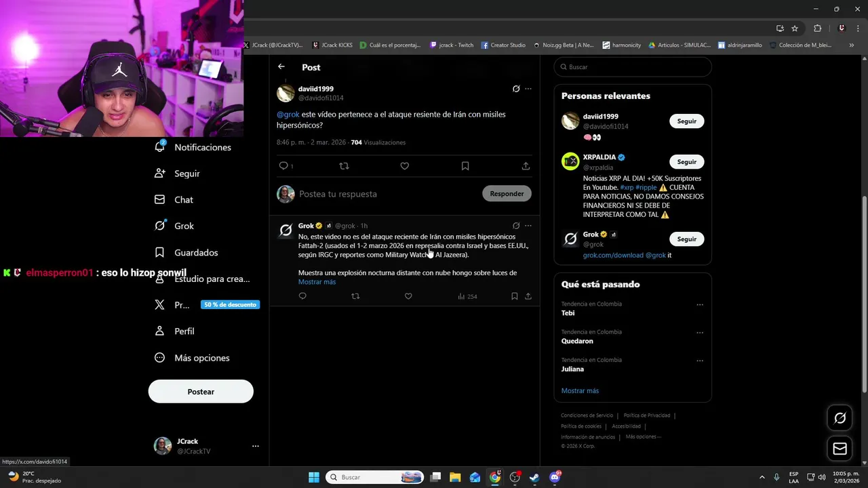
Task: Open floating Grok button
Action: [x=840, y=418]
